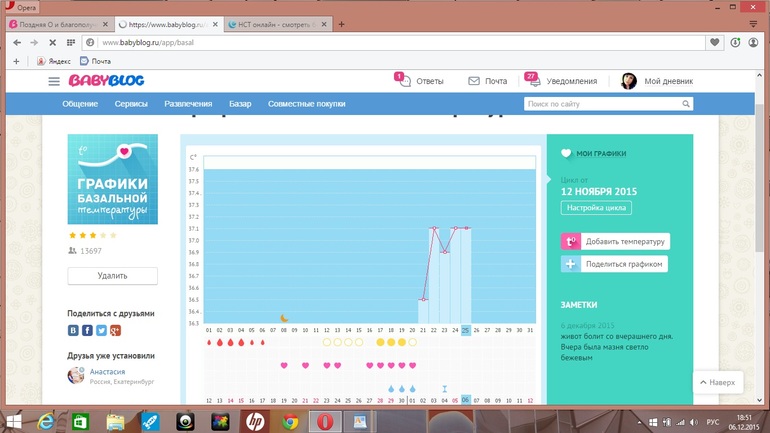Image resolution: width=770 pixels, height=433 pixels.
Task: Share via the Facebook icon
Action: (87, 330)
